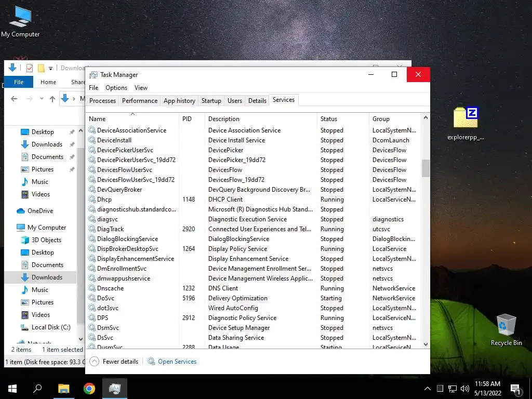Click the Explorer navigation pane scroll-down arrow

pyautogui.click(x=81, y=339)
